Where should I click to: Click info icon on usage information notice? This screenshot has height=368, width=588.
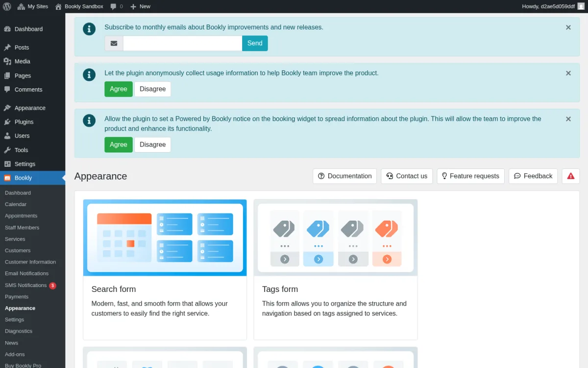tap(89, 75)
